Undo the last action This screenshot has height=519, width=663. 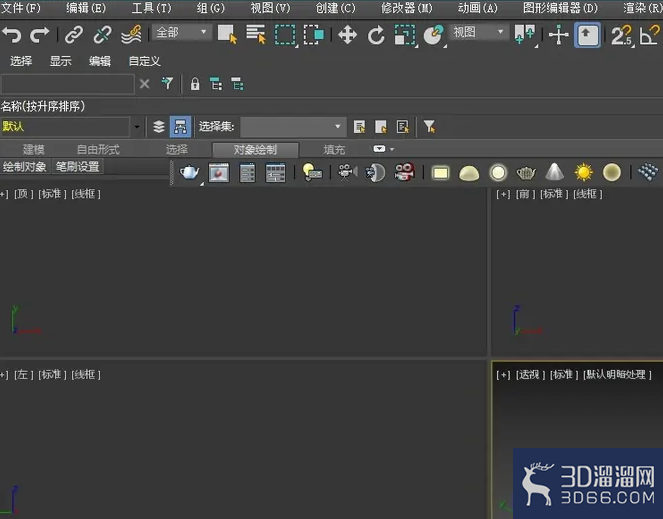[11, 35]
